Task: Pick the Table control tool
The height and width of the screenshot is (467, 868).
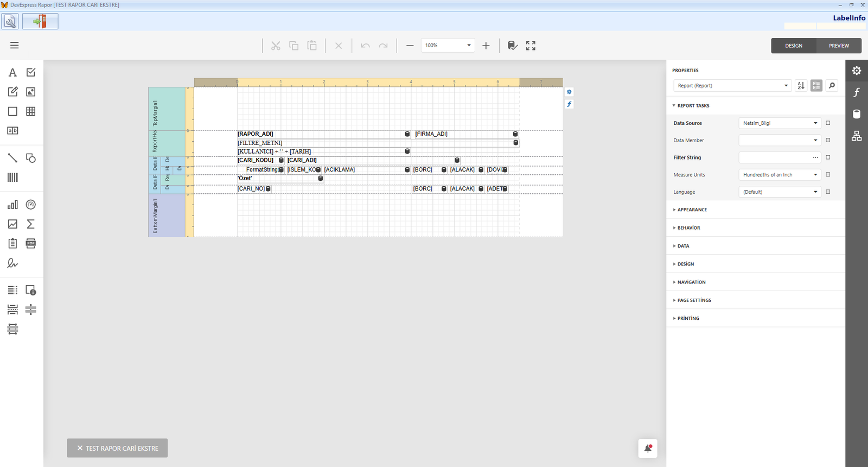Action: pos(31,111)
